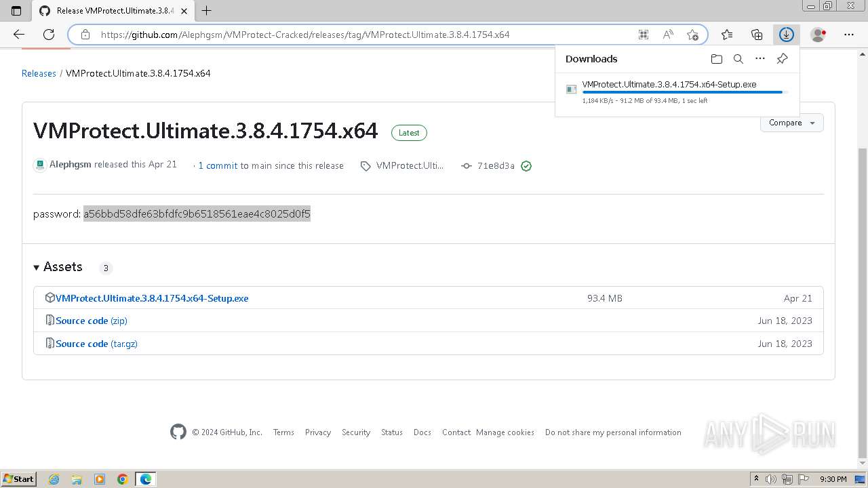Click the Edge taskbar button
868x488 pixels.
click(x=146, y=479)
